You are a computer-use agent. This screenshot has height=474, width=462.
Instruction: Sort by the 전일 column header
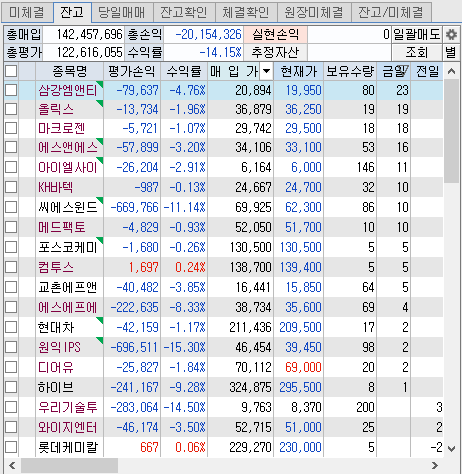pyautogui.click(x=427, y=71)
